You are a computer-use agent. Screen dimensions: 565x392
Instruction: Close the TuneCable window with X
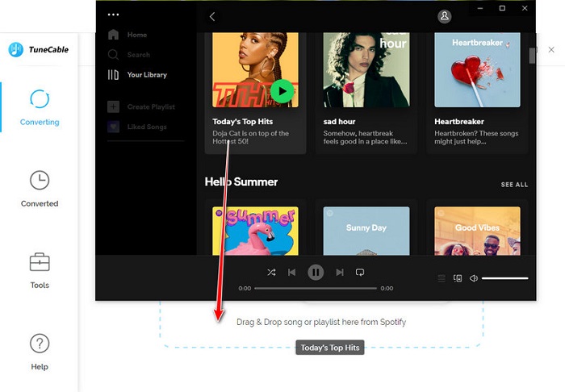(551, 50)
